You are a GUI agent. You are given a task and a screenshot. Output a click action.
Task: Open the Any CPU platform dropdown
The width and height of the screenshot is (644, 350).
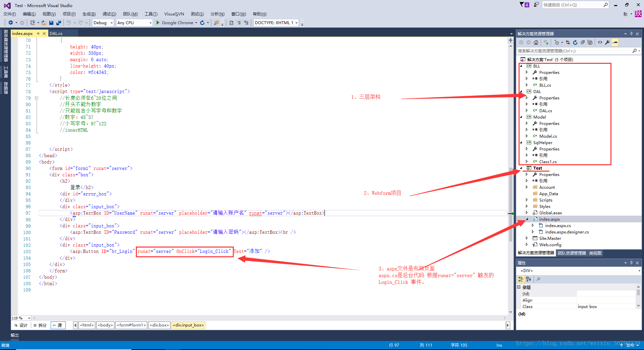150,23
